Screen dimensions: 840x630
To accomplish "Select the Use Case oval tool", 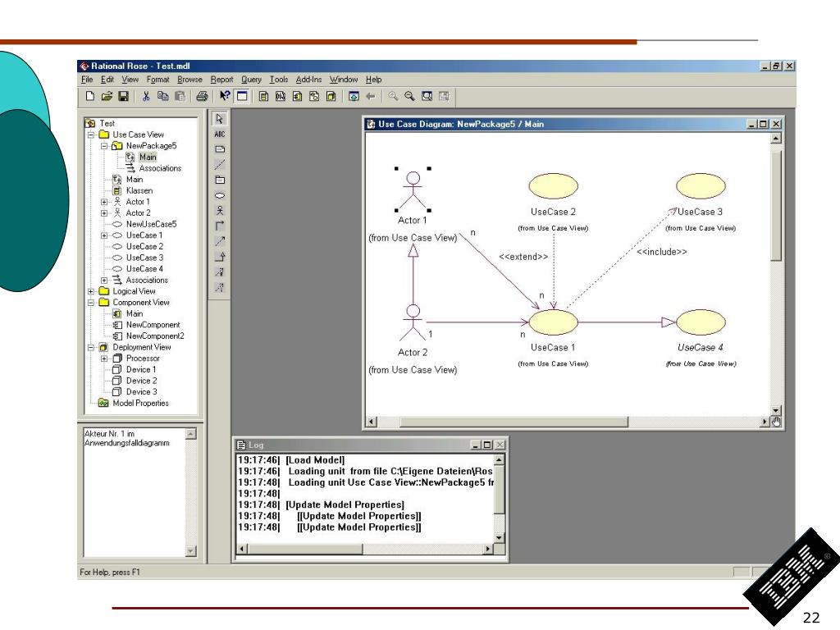I will (x=220, y=195).
